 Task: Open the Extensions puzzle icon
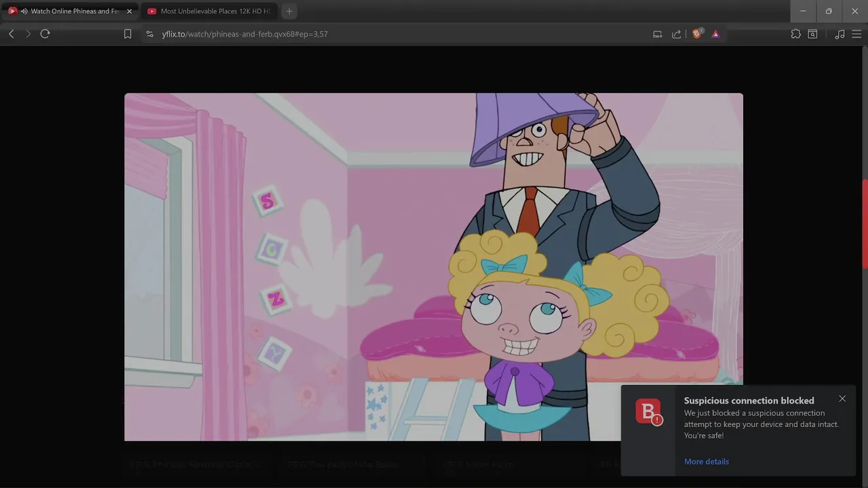coord(795,34)
